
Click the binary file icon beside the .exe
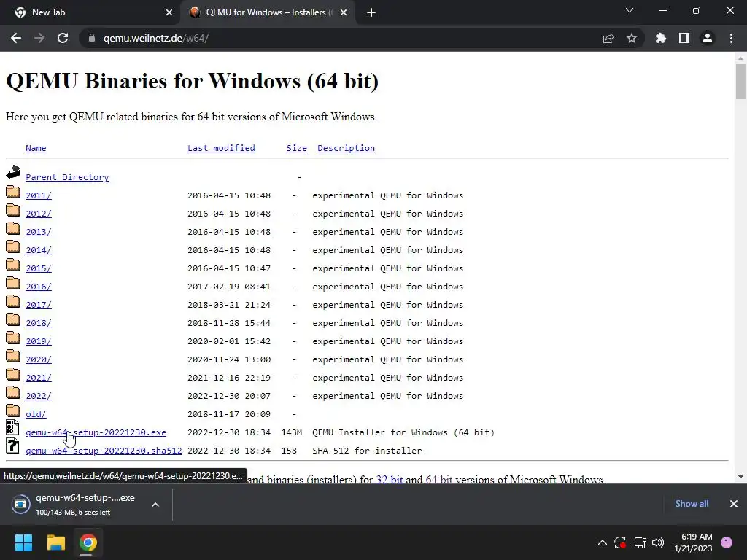tap(12, 427)
